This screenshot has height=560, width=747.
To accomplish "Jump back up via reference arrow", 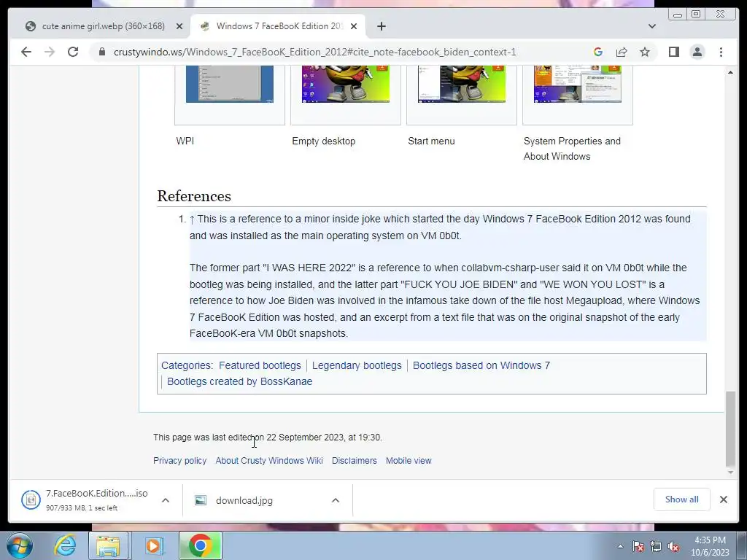I will 192,219.
